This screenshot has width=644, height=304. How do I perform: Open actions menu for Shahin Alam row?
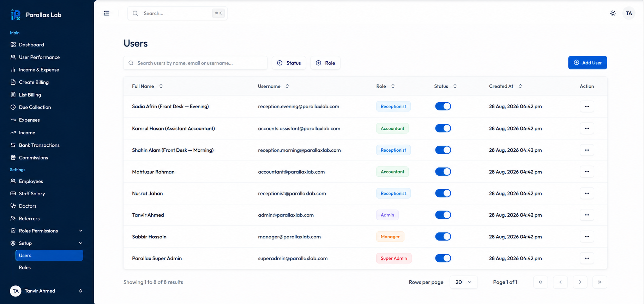click(x=587, y=150)
